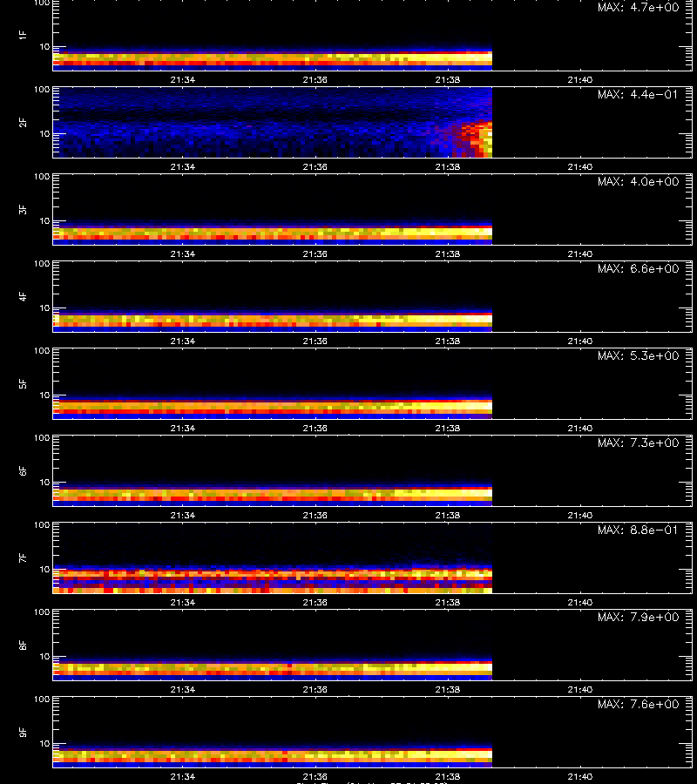
Task: Click the '100' y-axis label of panel 7F
Action: [x=42, y=525]
